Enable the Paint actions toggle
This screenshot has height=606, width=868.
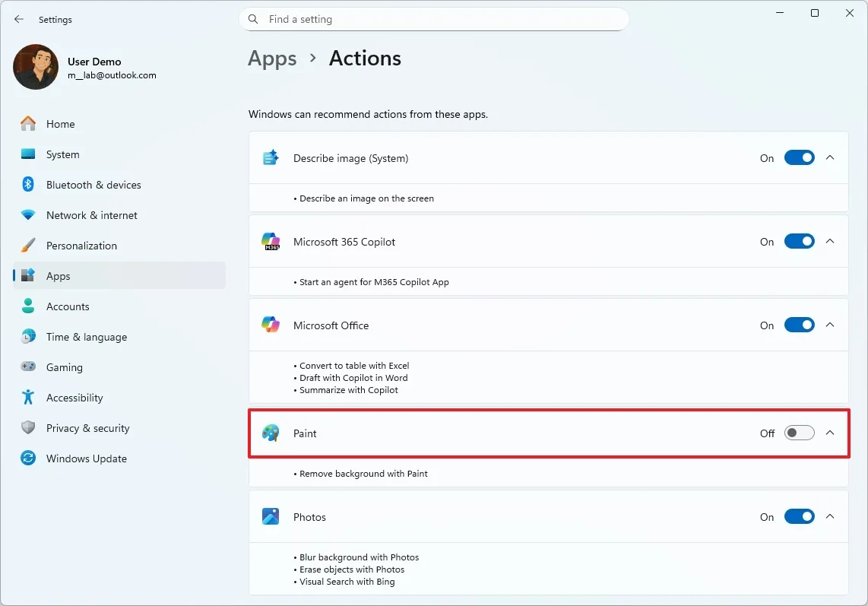tap(799, 433)
